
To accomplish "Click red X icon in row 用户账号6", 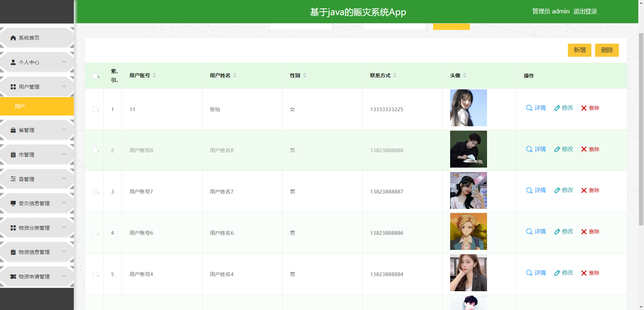I will coord(584,232).
